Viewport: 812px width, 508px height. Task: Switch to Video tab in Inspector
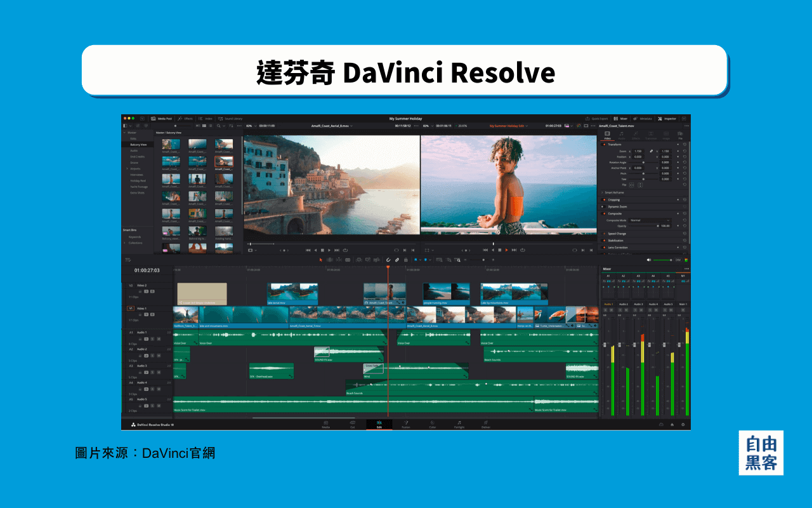tap(607, 135)
